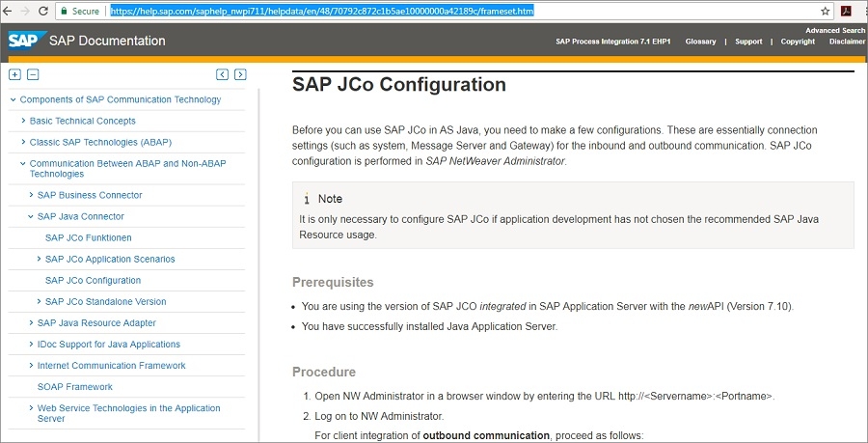Expand SAP JCo Application Scenarios node
868x443 pixels.
39,259
